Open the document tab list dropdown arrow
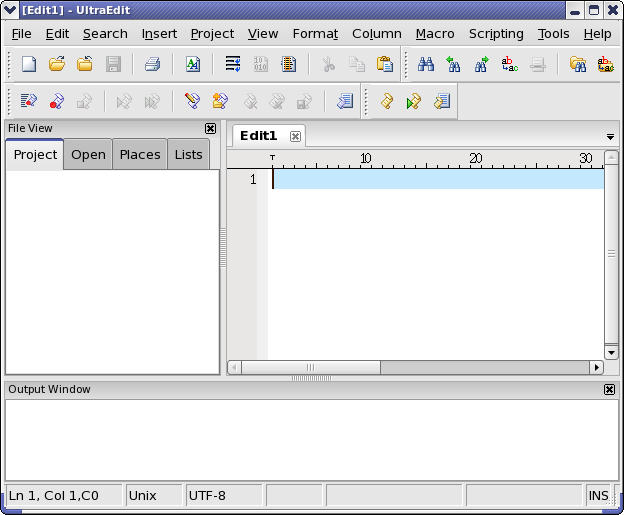 click(x=610, y=137)
